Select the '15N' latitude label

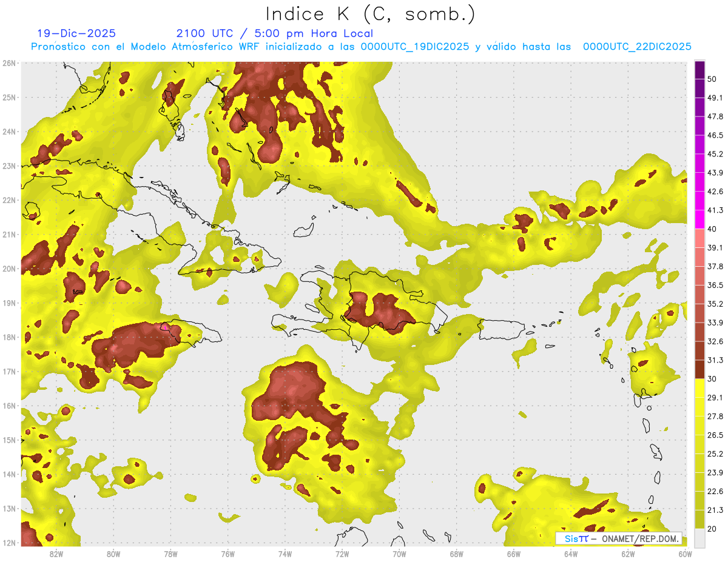pyautogui.click(x=9, y=440)
